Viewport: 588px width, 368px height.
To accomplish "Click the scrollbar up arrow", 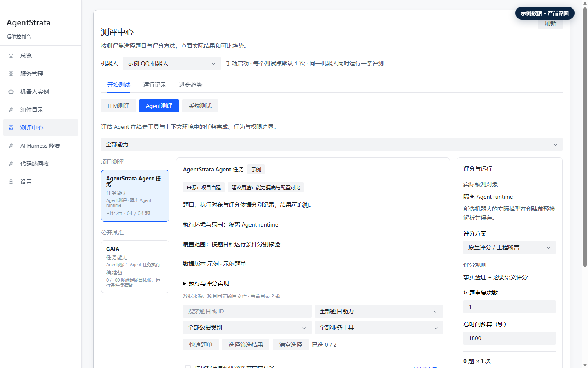I will click(x=585, y=3).
